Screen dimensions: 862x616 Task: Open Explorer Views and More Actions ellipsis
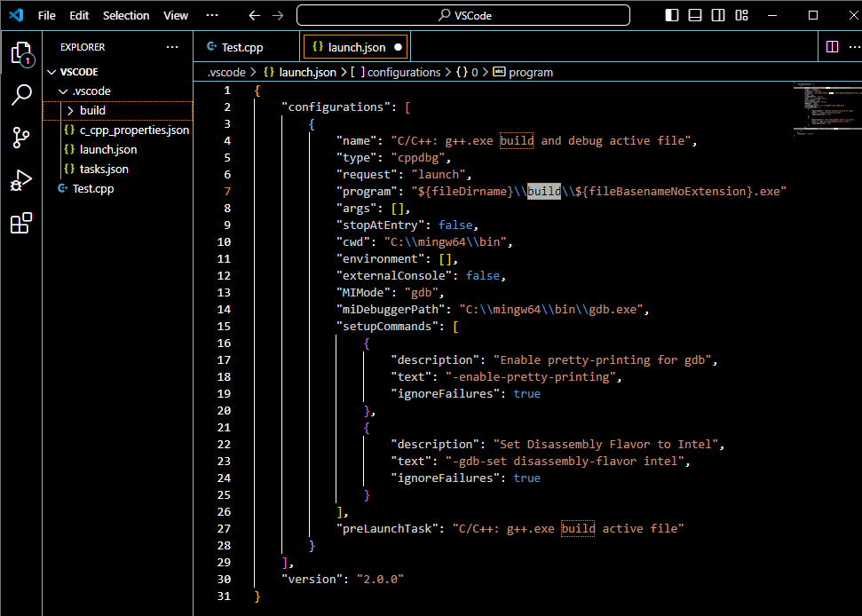coord(172,47)
